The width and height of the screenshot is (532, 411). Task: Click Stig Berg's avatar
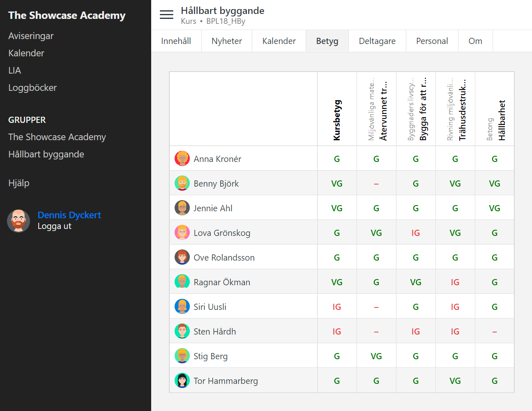coord(182,356)
